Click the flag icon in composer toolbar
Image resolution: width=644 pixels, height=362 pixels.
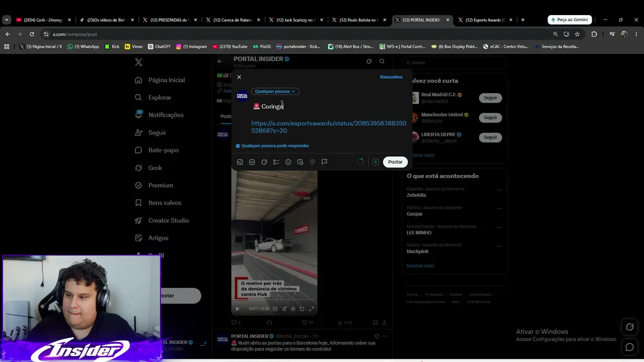click(x=325, y=162)
